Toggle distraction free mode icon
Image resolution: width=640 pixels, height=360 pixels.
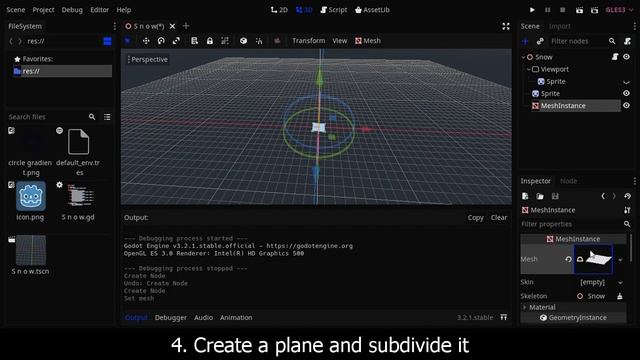pyautogui.click(x=506, y=27)
